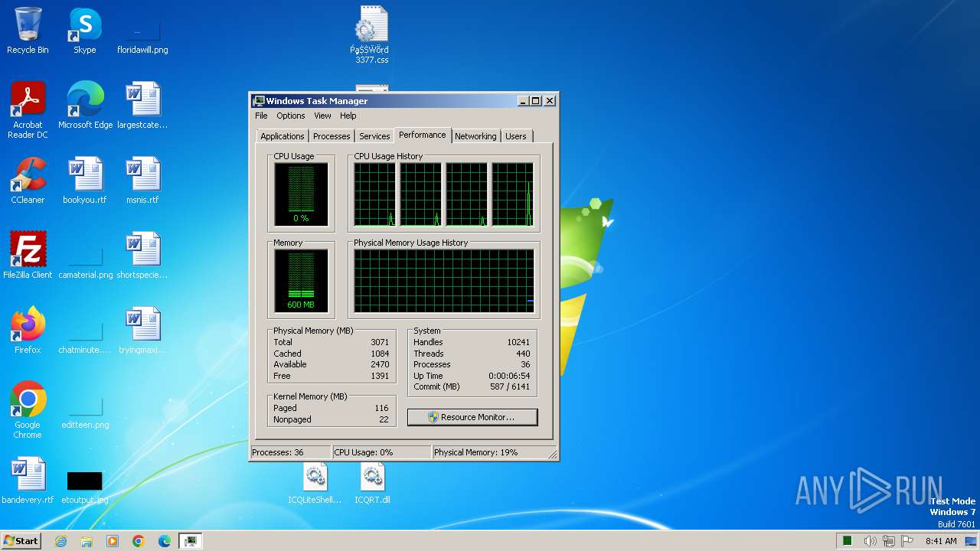This screenshot has height=551, width=980.
Task: Click the Task Manager window title icon
Action: click(259, 101)
